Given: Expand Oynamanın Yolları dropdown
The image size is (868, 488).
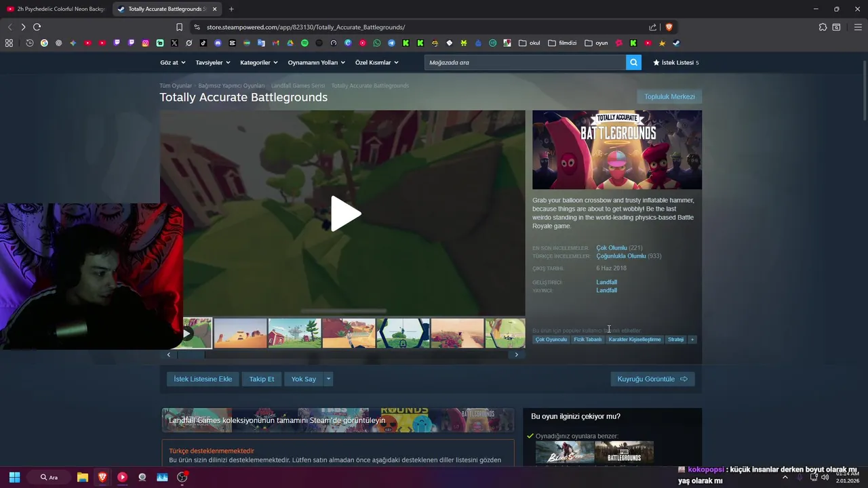Looking at the screenshot, I should [x=317, y=62].
